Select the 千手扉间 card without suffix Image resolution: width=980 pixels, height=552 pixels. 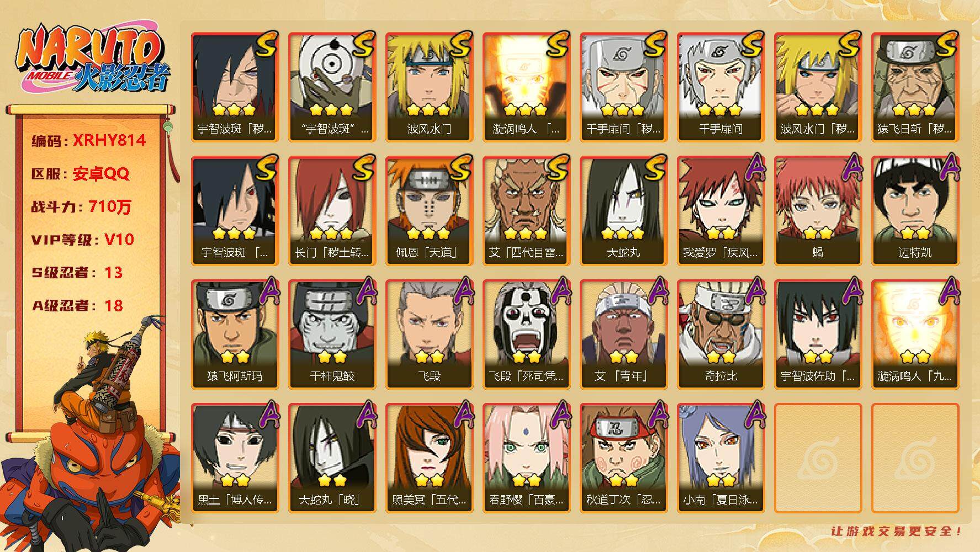721,87
